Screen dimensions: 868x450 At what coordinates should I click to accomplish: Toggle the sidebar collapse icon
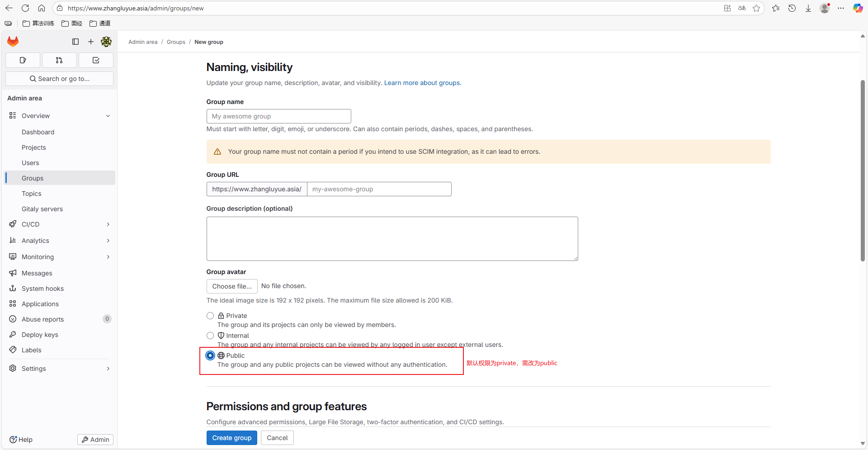(75, 42)
